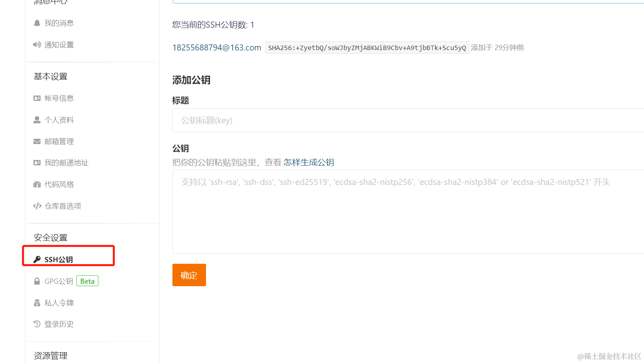The width and height of the screenshot is (644, 363).
Task: Open 我的消息 via the bell icon
Action: point(36,23)
